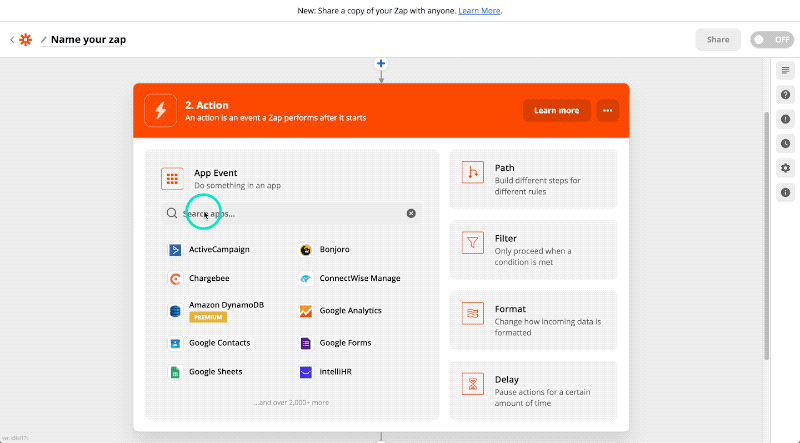Select the Bonjoro app icon
This screenshot has width=800, height=443.
(306, 250)
